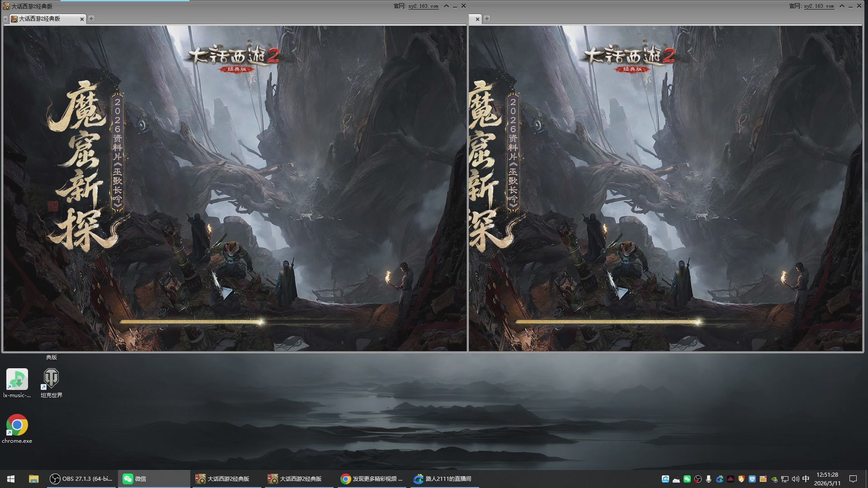
Task: Switch input method via 中 indicator
Action: click(806, 479)
